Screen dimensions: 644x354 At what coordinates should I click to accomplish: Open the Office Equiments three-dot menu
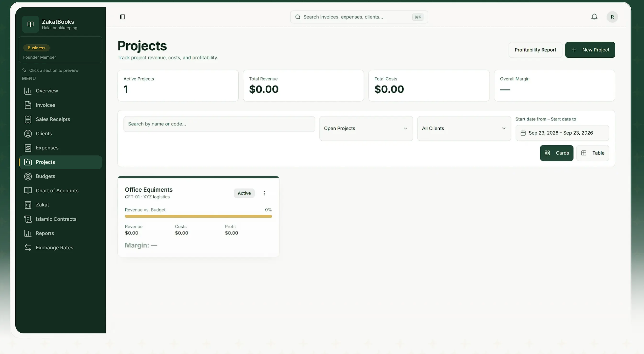(264, 193)
